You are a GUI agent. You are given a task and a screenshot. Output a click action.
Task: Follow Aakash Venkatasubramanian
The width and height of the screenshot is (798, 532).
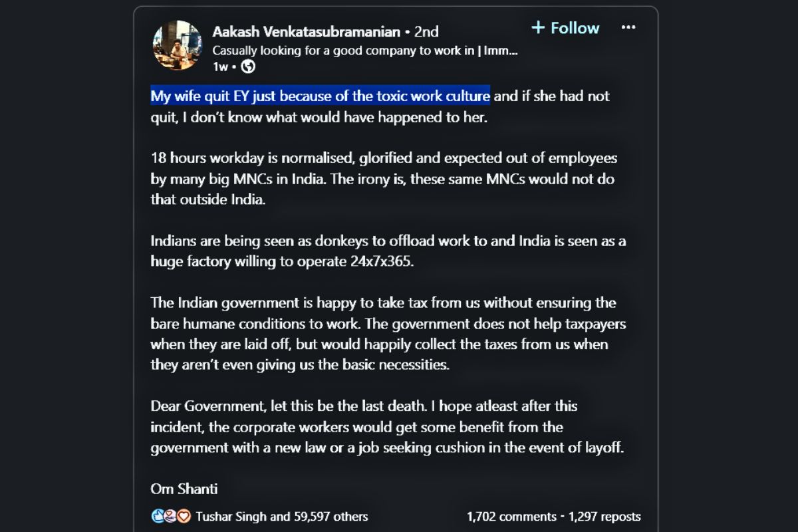[574, 28]
